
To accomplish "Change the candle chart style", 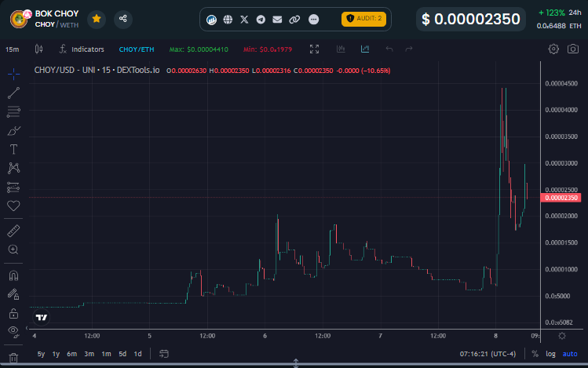I will (x=38, y=49).
